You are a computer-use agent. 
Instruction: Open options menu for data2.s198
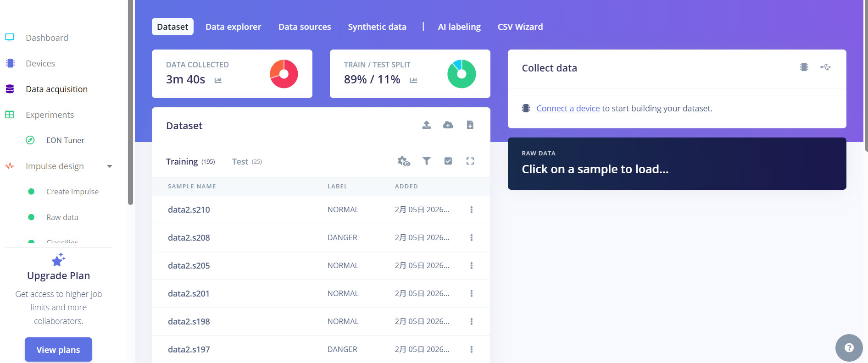click(471, 322)
